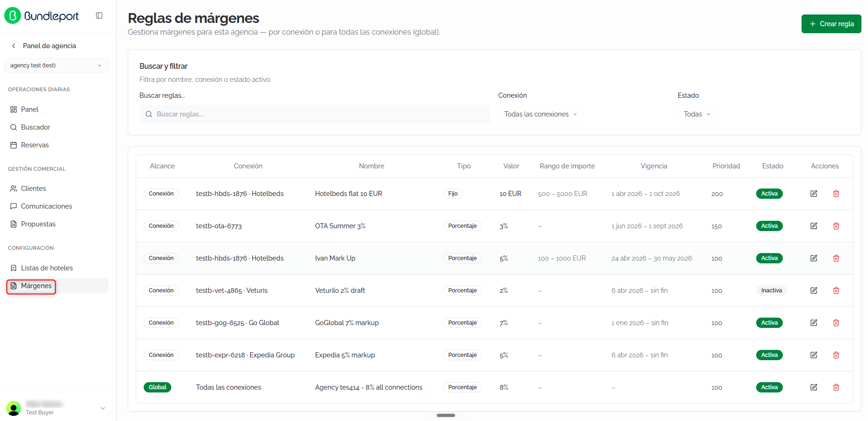Screen dimensions: 868x421
Task: Open Clientes in the sidebar
Action: coord(56,189)
